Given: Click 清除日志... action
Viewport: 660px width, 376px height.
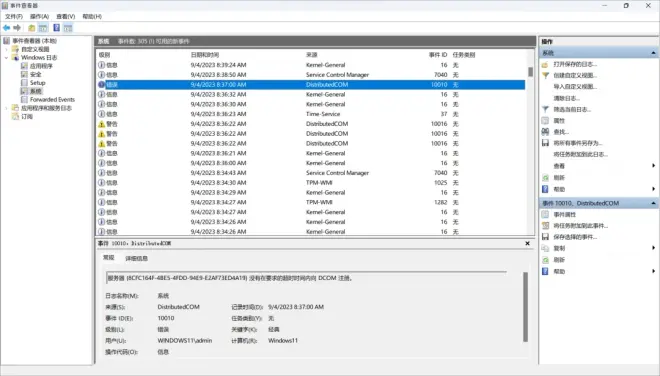Looking at the screenshot, I should (x=567, y=98).
